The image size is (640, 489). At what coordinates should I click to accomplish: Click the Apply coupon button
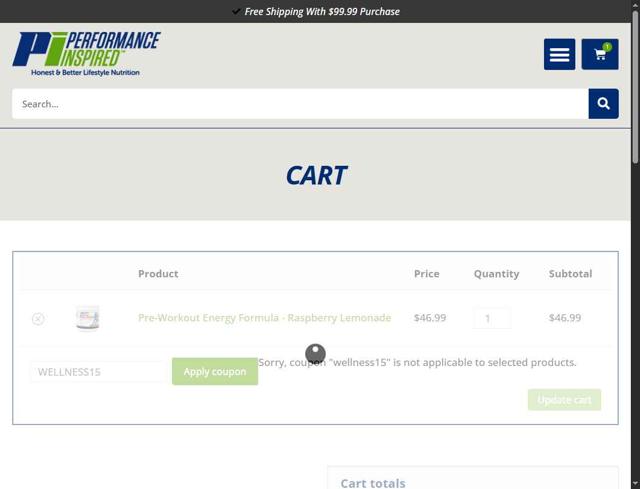tap(215, 371)
